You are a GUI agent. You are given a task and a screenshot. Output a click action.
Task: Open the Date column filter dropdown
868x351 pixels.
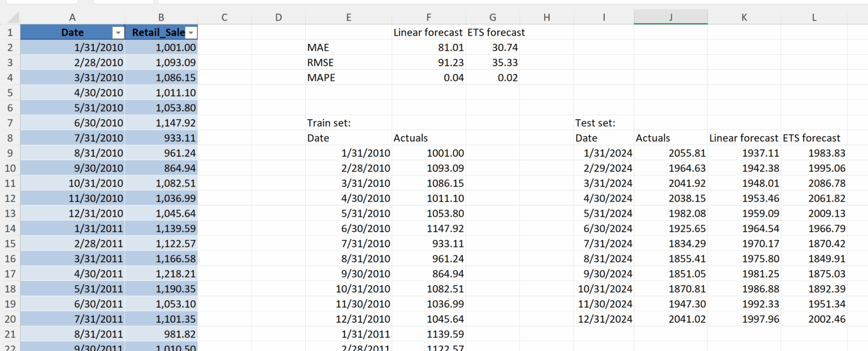coord(118,33)
